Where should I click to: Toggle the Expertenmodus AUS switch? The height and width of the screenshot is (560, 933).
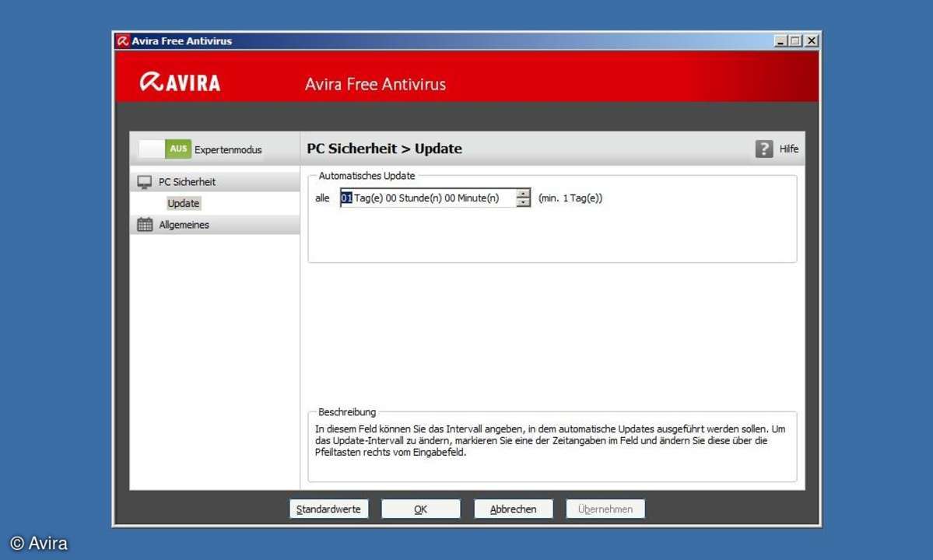point(165,149)
